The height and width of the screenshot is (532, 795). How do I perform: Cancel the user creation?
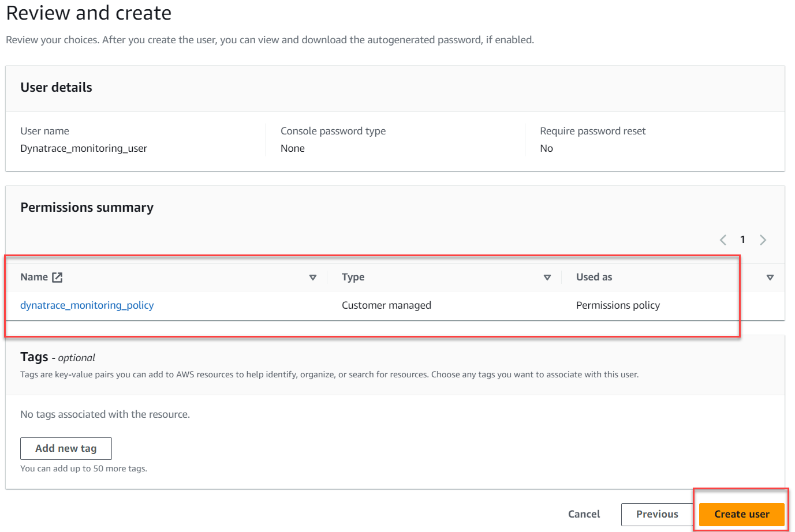point(584,514)
